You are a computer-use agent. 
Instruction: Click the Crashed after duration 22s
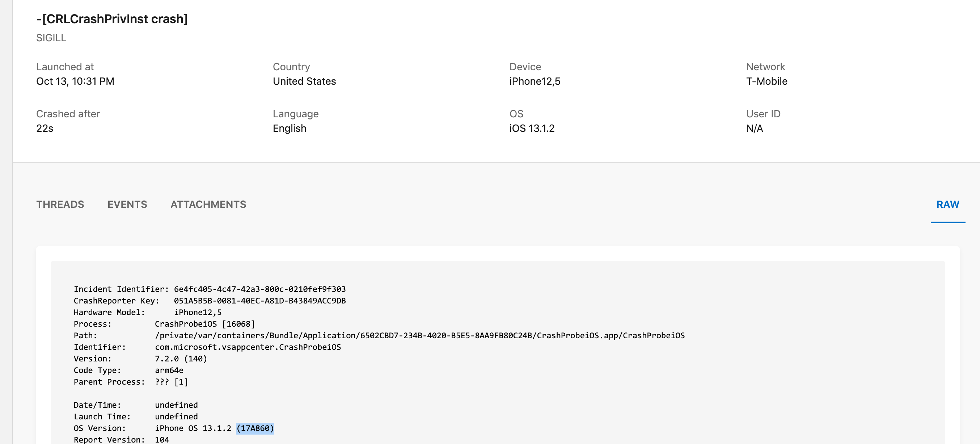tap(45, 128)
